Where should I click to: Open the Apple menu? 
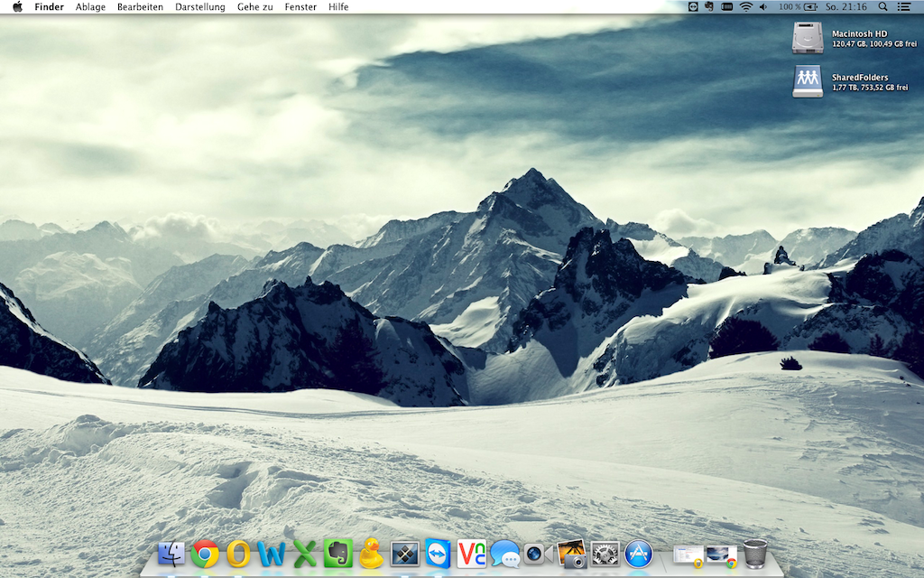point(17,6)
